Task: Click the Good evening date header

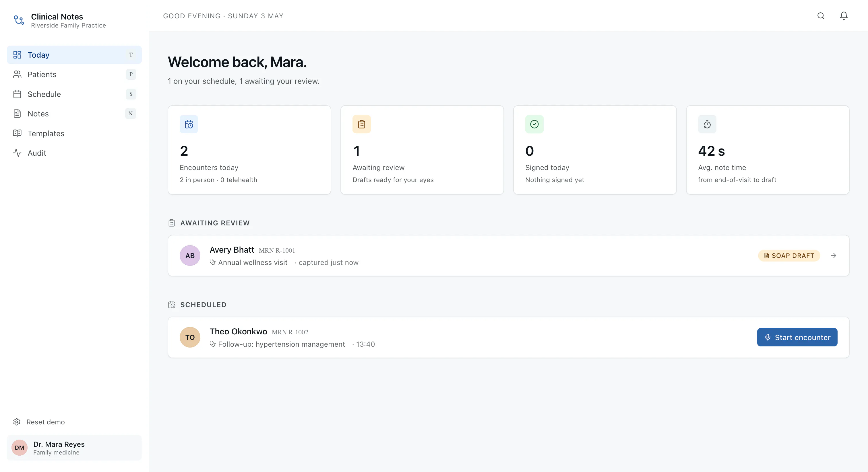Action: [x=223, y=16]
